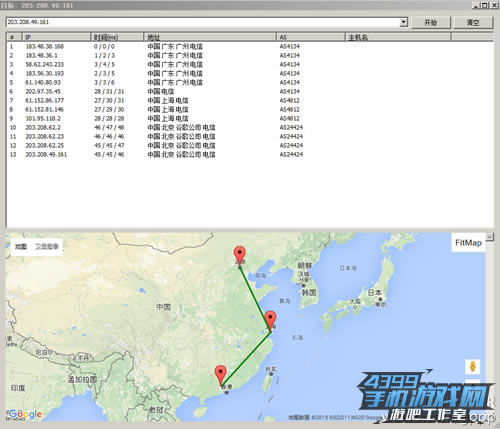Screen dimensions: 500x429
Task: Select hop row with IP 61.152.81.146
Action: pos(250,109)
